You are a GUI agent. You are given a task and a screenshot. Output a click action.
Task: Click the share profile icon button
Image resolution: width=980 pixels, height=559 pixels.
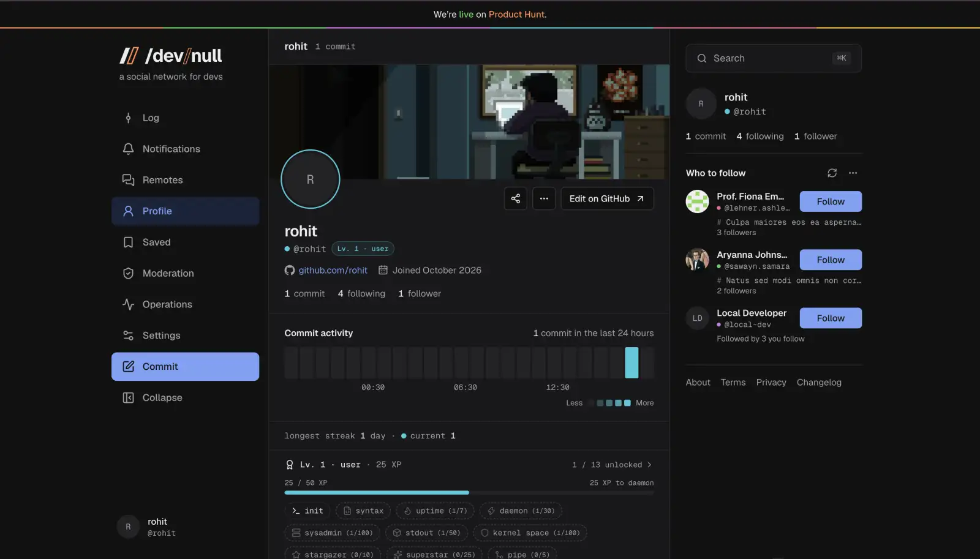coord(515,198)
